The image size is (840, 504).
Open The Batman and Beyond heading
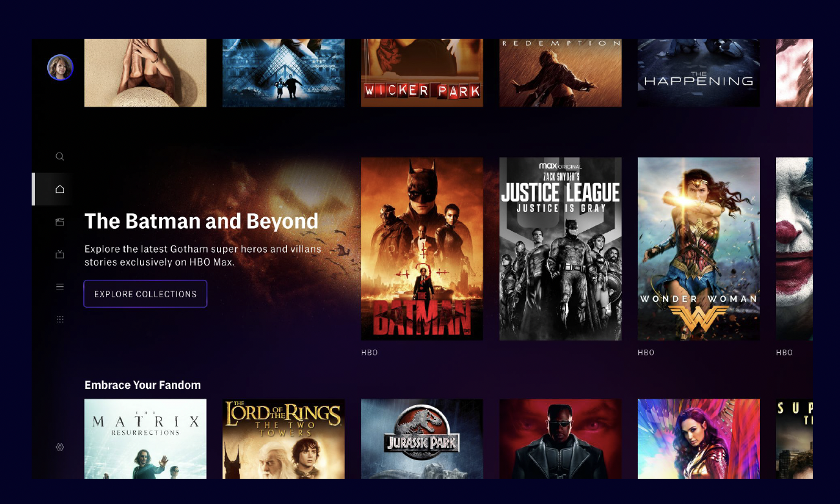click(x=201, y=221)
